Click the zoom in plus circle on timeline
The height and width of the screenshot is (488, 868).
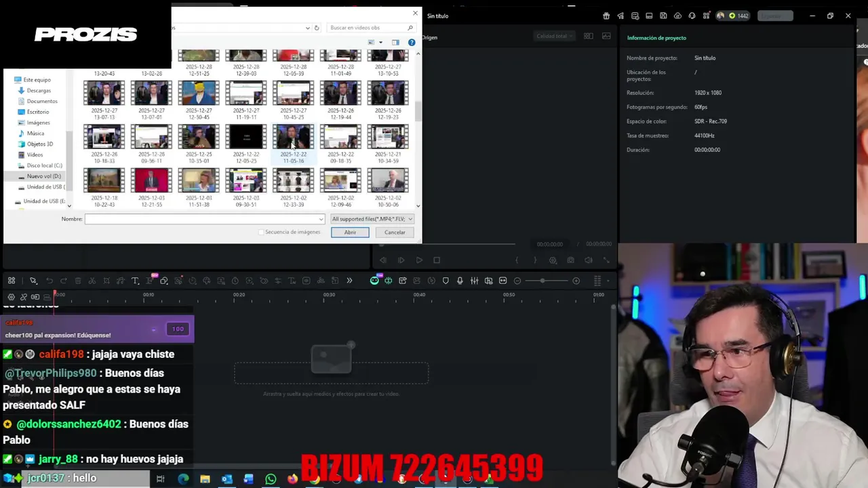tap(576, 281)
